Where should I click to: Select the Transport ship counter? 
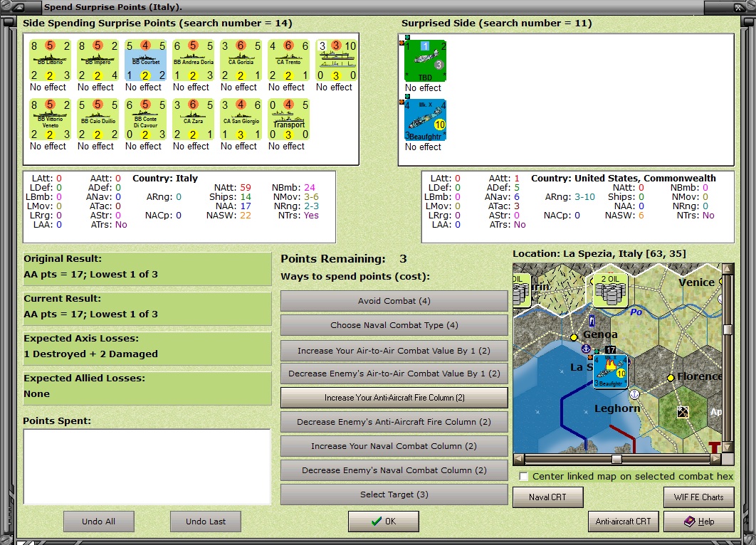(x=289, y=119)
